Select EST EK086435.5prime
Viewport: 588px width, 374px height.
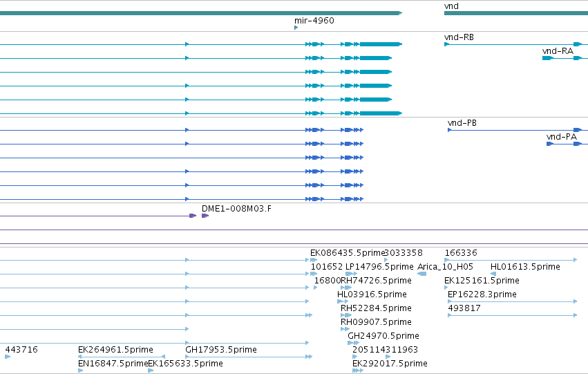pyautogui.click(x=348, y=253)
